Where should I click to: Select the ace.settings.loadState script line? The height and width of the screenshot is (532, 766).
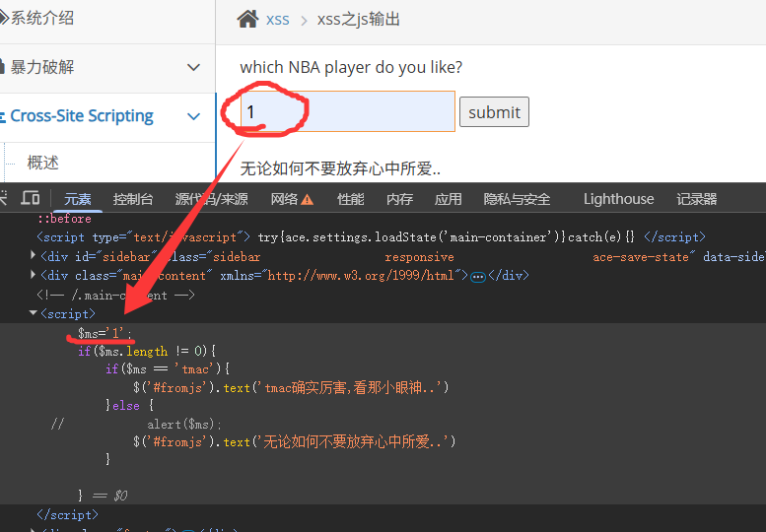[372, 237]
